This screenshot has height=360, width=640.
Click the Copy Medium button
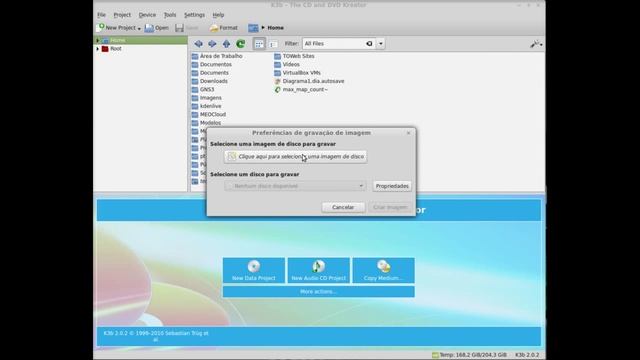coord(383,270)
